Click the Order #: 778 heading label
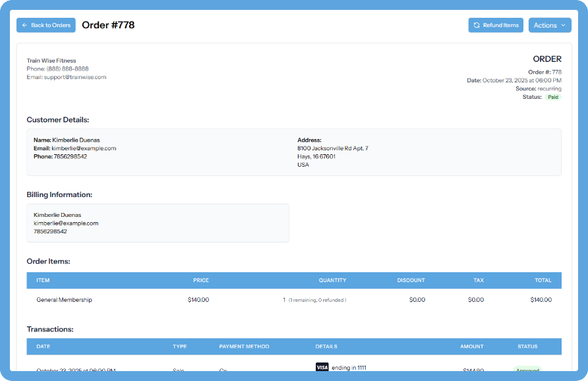 pyautogui.click(x=545, y=72)
